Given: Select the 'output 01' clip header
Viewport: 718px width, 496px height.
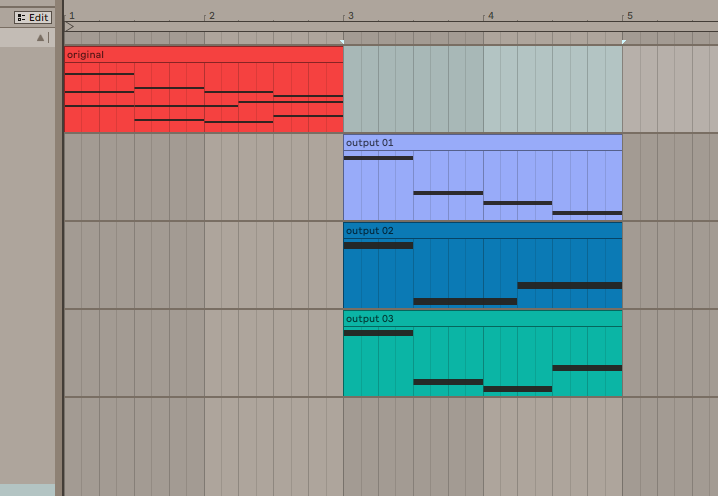Looking at the screenshot, I should 483,143.
